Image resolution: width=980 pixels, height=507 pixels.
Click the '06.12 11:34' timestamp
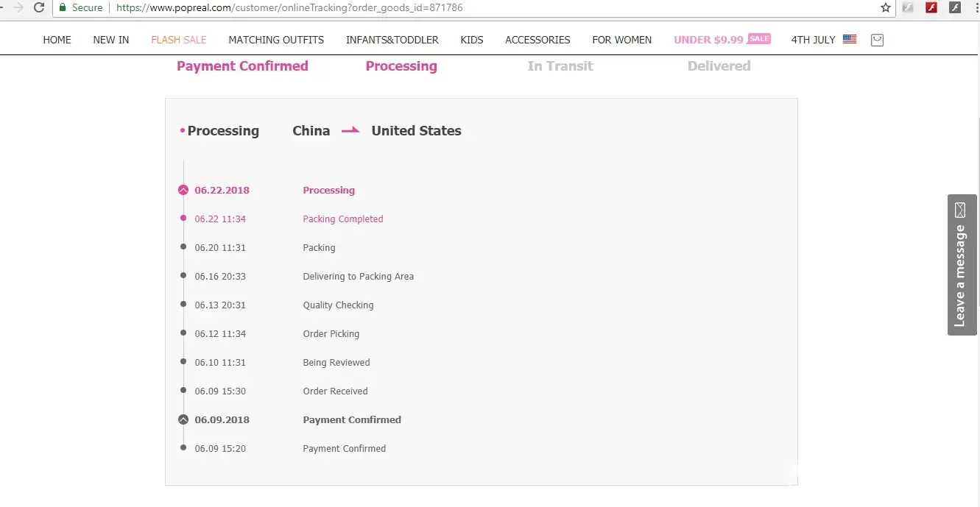pyautogui.click(x=220, y=333)
